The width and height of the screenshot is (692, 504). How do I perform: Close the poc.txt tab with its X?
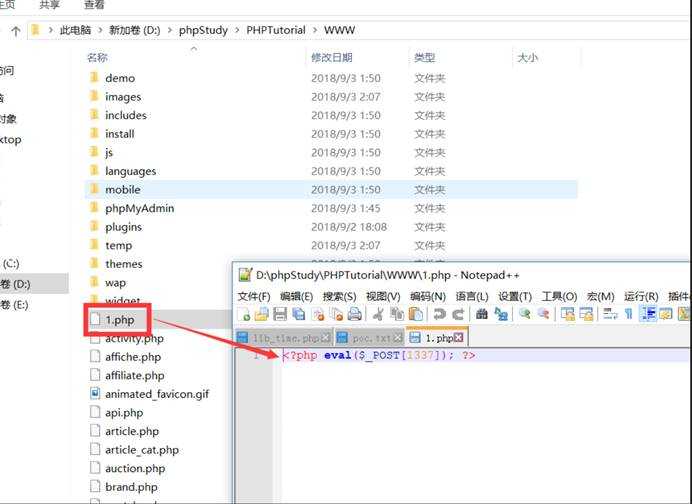(x=398, y=338)
